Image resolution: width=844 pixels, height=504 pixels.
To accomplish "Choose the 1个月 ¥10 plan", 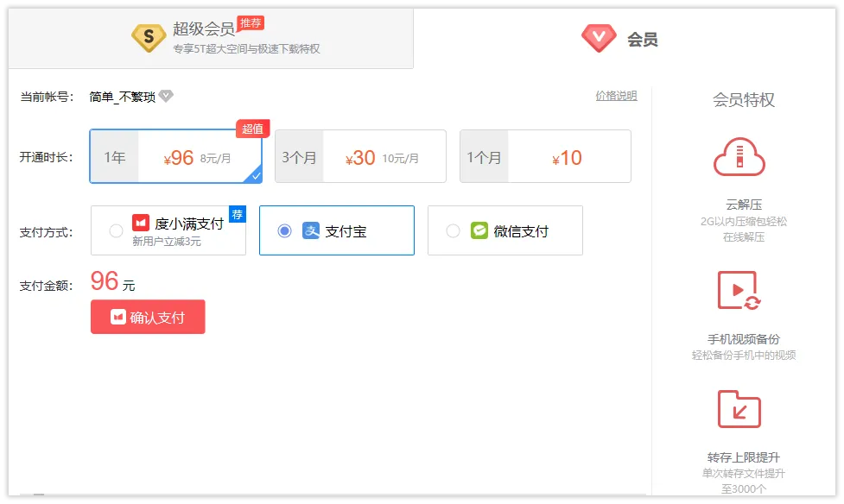I will pyautogui.click(x=545, y=156).
